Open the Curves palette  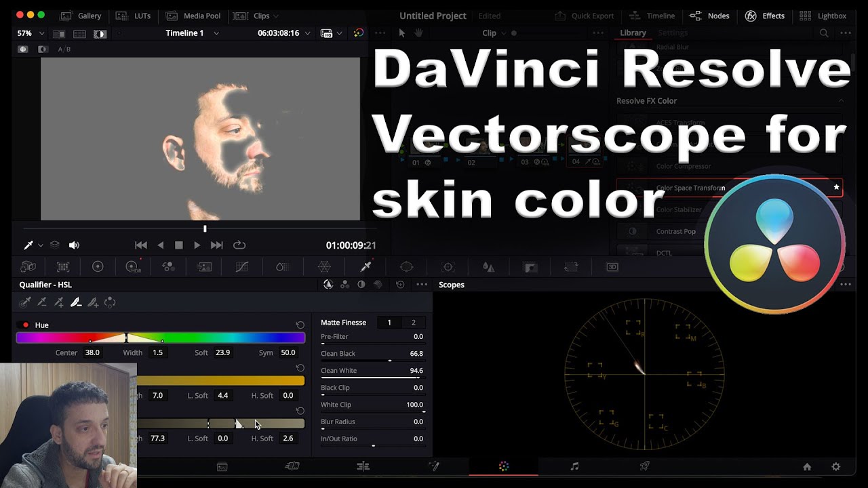tap(242, 267)
